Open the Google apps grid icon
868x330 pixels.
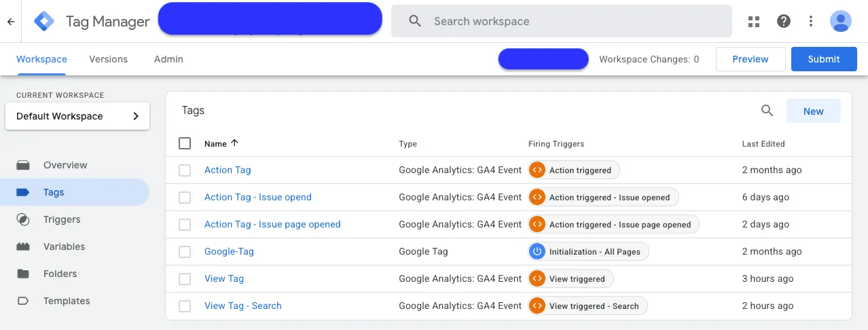tap(754, 21)
